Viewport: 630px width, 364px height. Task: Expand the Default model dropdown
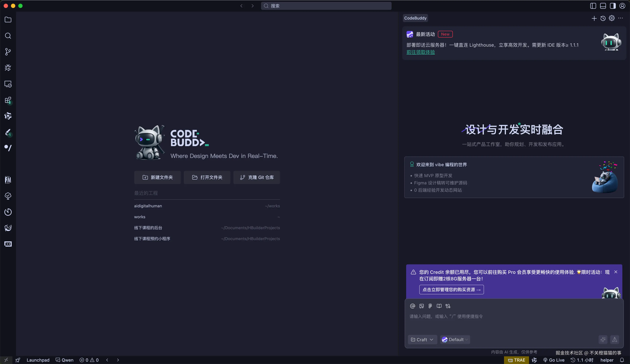[455, 340]
